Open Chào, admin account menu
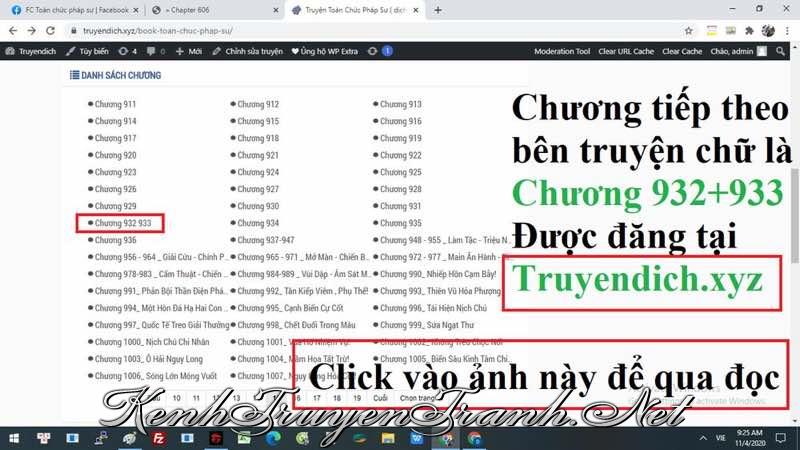Viewport: 800px width, 450px height. coord(738,51)
